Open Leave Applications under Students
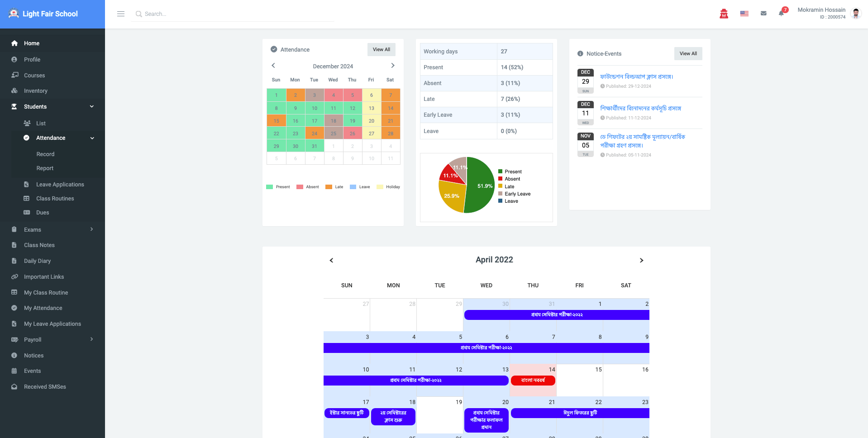Image resolution: width=868 pixels, height=438 pixels. tap(60, 185)
